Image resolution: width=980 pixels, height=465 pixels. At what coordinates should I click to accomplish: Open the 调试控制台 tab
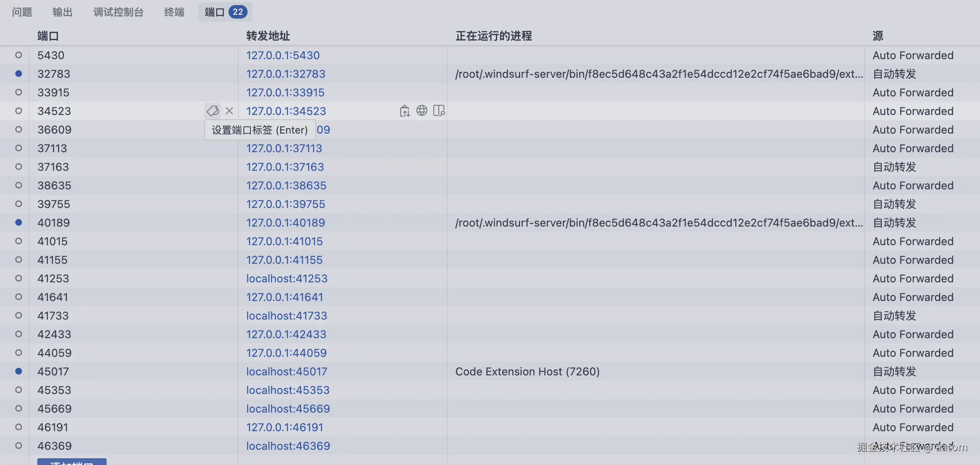tap(118, 12)
